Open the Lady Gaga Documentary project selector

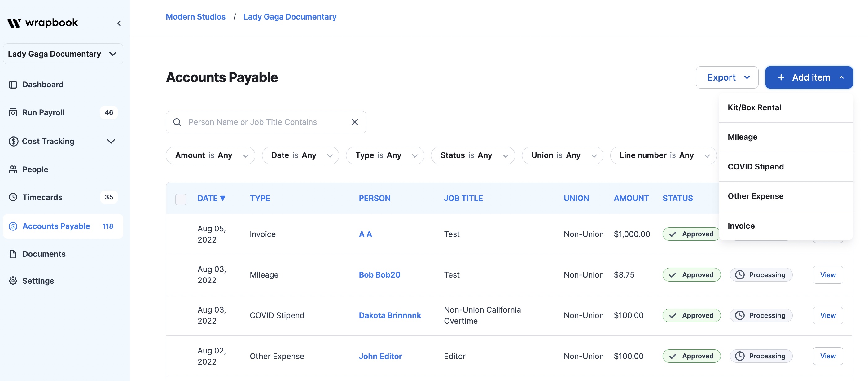[x=63, y=54]
